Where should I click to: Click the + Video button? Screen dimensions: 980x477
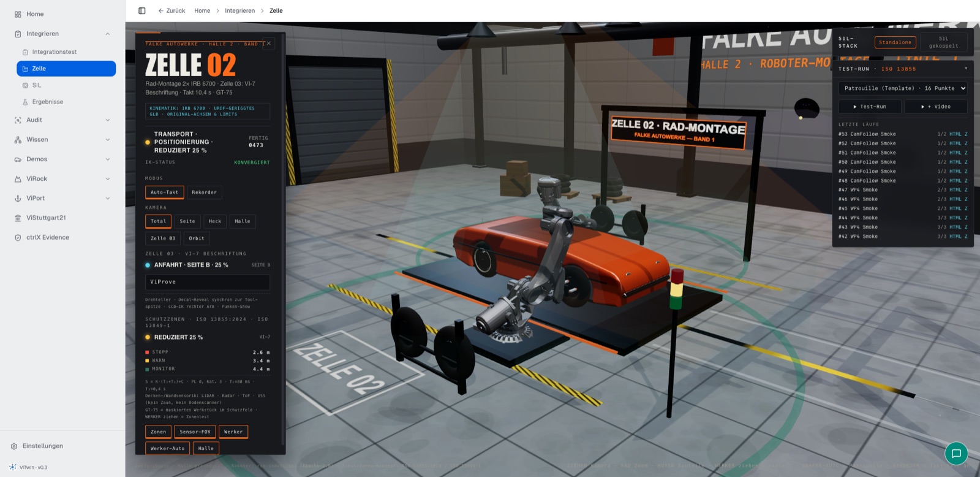tap(936, 107)
